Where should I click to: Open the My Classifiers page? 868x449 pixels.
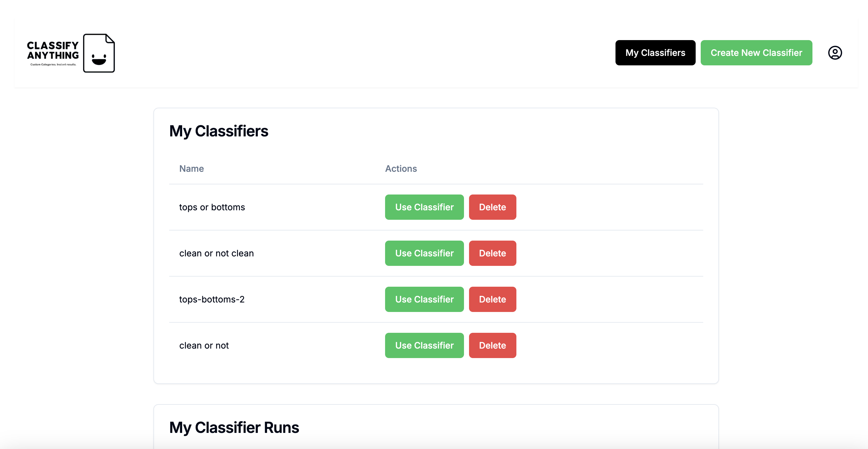pyautogui.click(x=655, y=53)
